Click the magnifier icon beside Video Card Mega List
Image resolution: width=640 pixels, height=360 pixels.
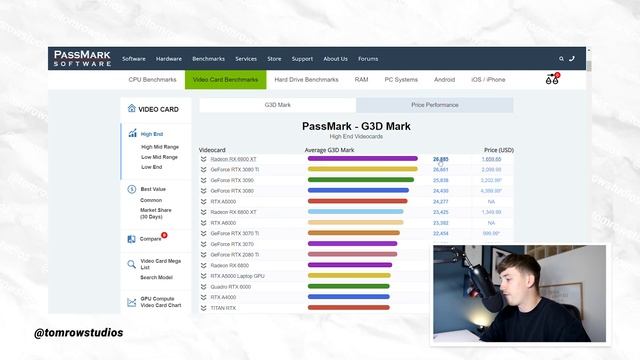pyautogui.click(x=131, y=264)
